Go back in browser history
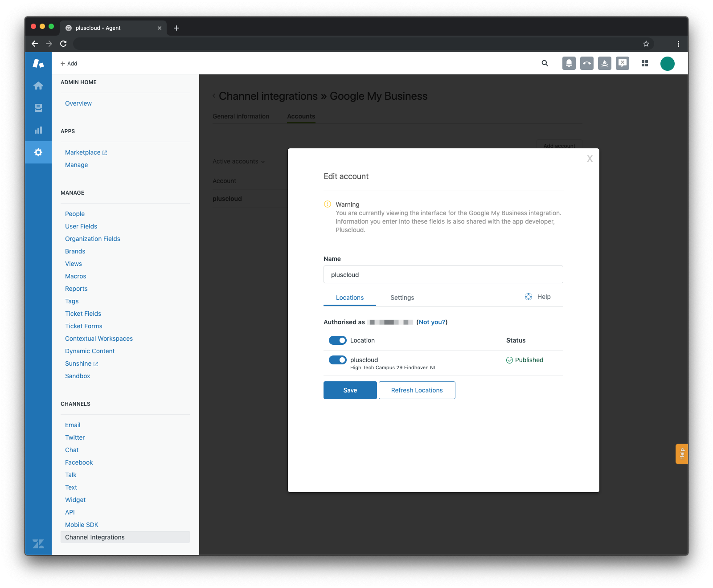 point(35,44)
